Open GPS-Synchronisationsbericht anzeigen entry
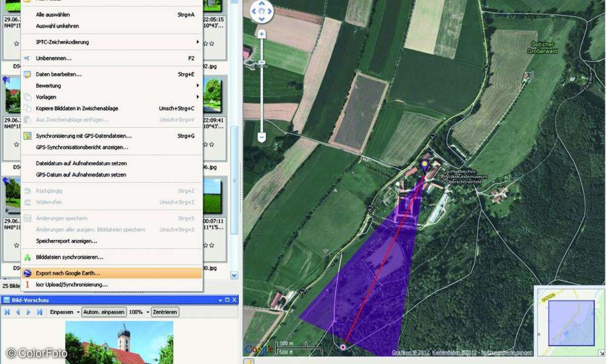Screen dimensions: 606x364 (x=112, y=147)
